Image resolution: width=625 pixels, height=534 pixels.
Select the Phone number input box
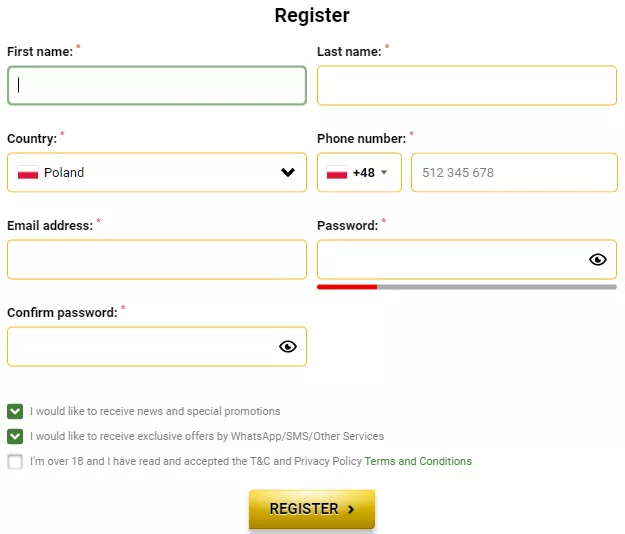tap(514, 173)
